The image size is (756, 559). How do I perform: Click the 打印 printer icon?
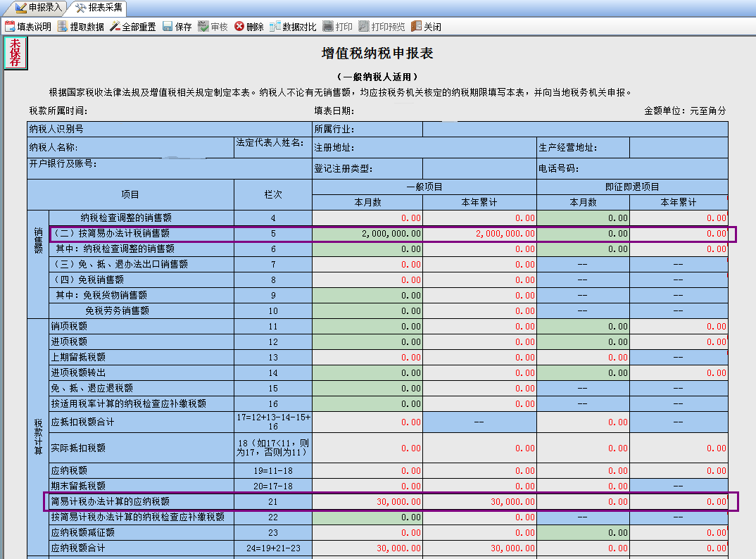point(328,27)
